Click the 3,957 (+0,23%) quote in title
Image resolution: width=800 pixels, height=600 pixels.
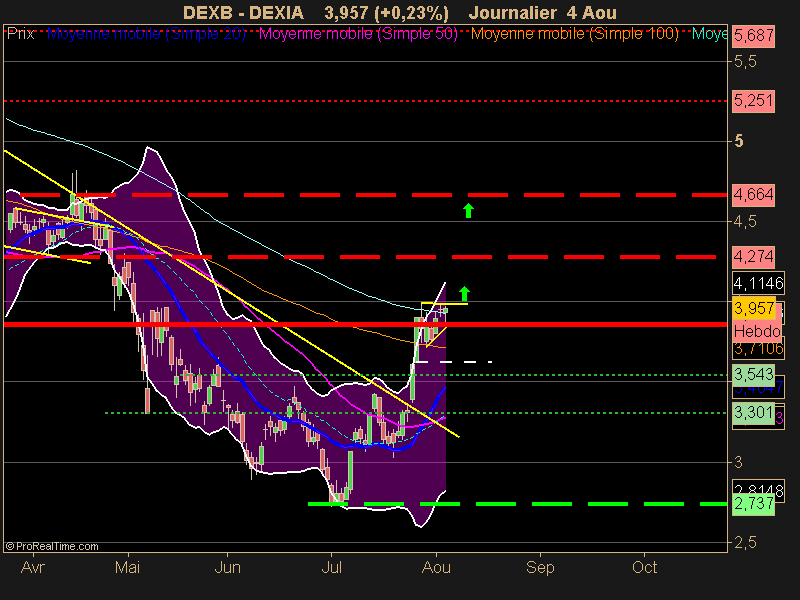pyautogui.click(x=387, y=12)
